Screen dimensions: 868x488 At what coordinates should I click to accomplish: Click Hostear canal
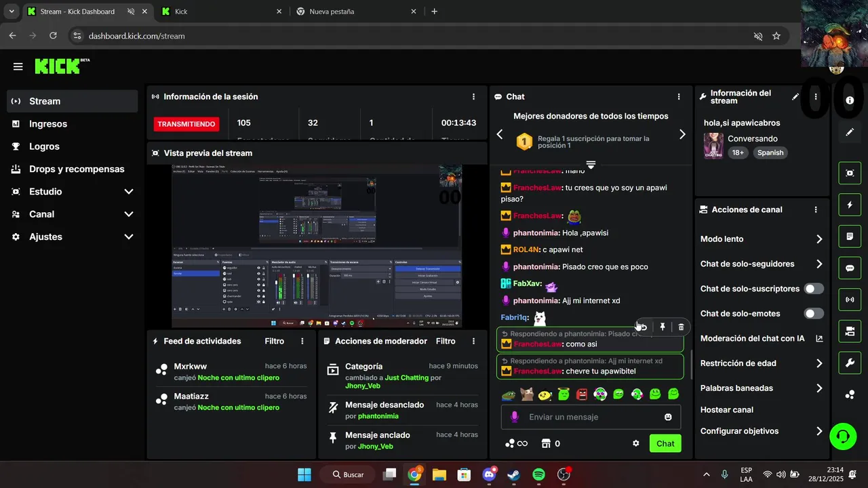point(727,409)
